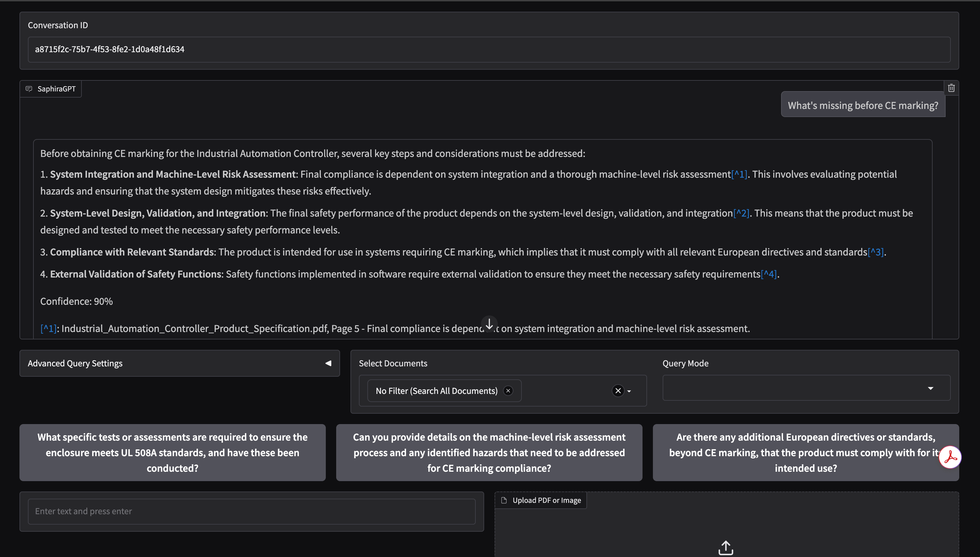Delete the conversation using trash icon
980x557 pixels.
tap(951, 88)
